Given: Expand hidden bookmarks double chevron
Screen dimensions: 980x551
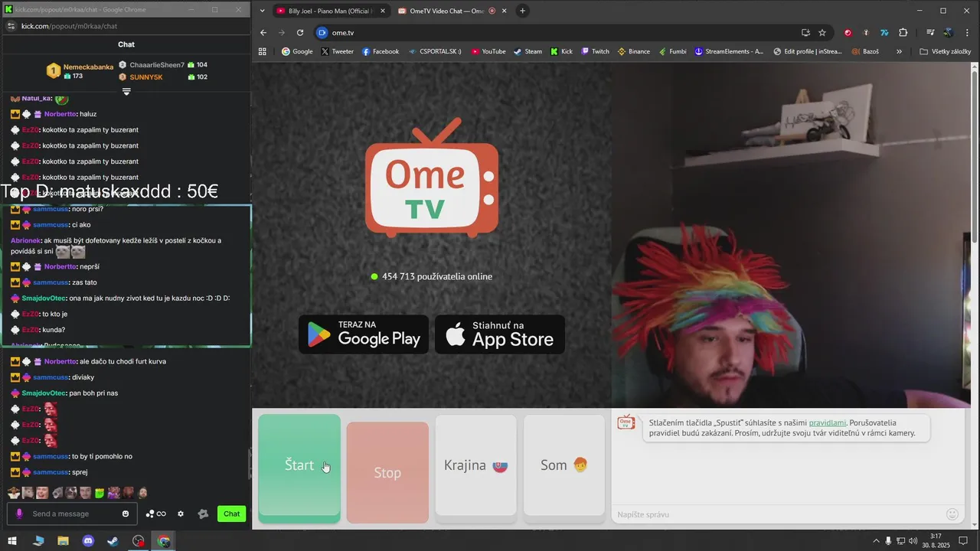Looking at the screenshot, I should pyautogui.click(x=899, y=51).
